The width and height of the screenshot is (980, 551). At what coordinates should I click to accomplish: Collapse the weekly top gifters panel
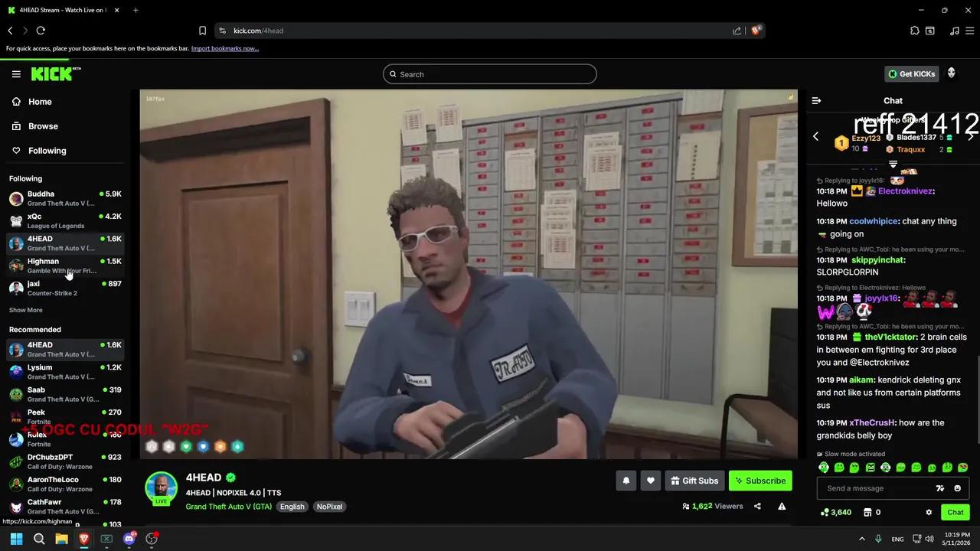[893, 164]
